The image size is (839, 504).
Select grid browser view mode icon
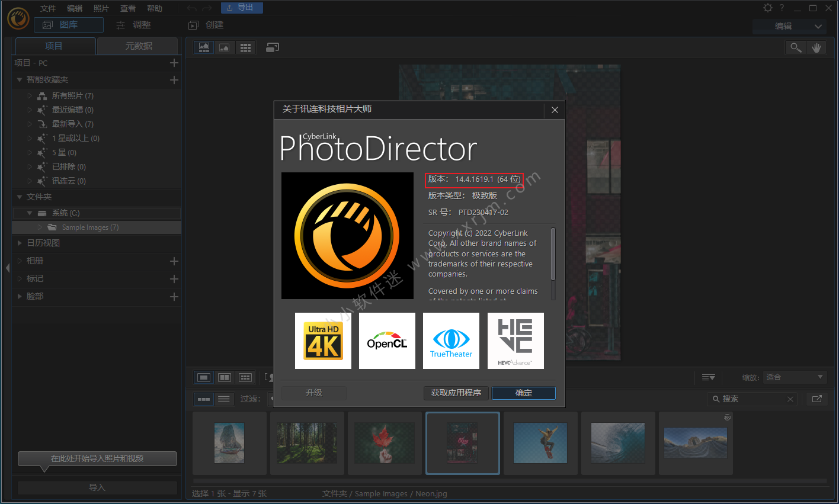[245, 47]
